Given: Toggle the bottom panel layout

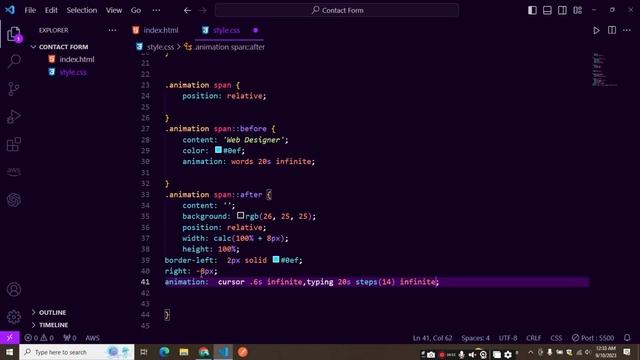Looking at the screenshot, I should click(x=547, y=10).
